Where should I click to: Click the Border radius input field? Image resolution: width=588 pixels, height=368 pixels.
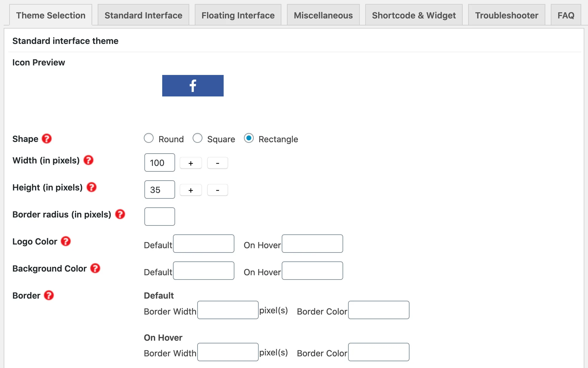pyautogui.click(x=160, y=217)
